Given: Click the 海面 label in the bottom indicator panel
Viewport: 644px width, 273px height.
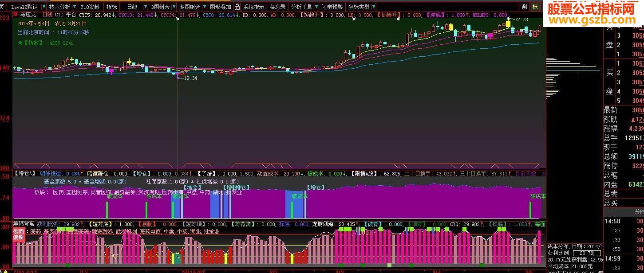Looking at the screenshot, I should coord(540,224).
